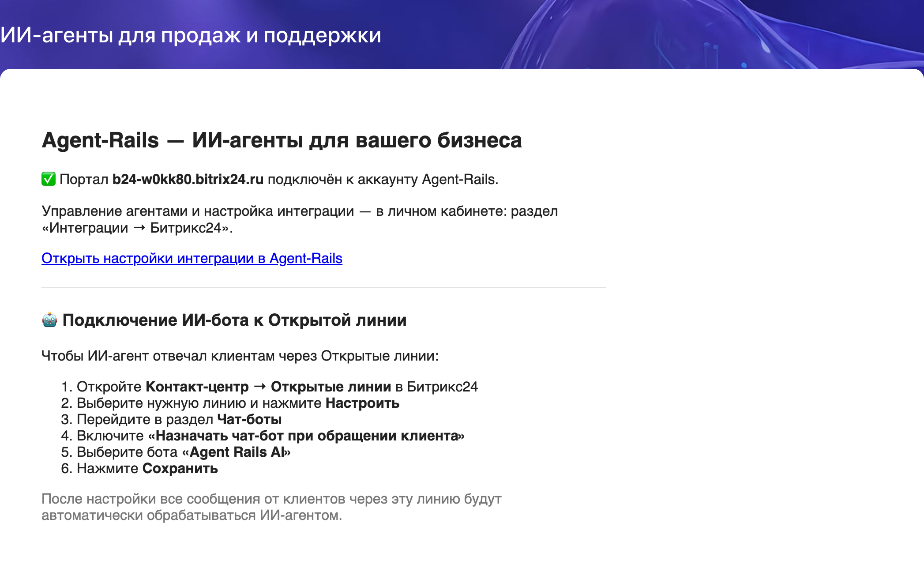Screen dimensions: 924x587
Task: Click the bold text 'Открытые линии' in step 1
Action: point(331,387)
